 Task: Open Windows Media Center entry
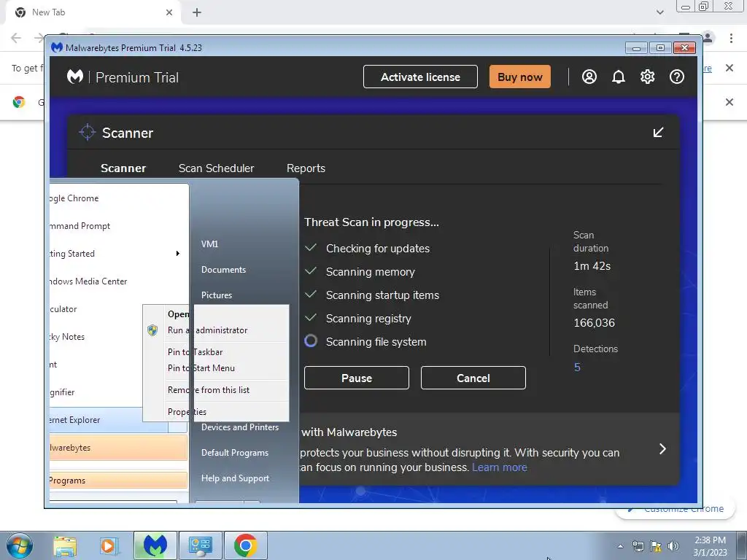[119, 281]
